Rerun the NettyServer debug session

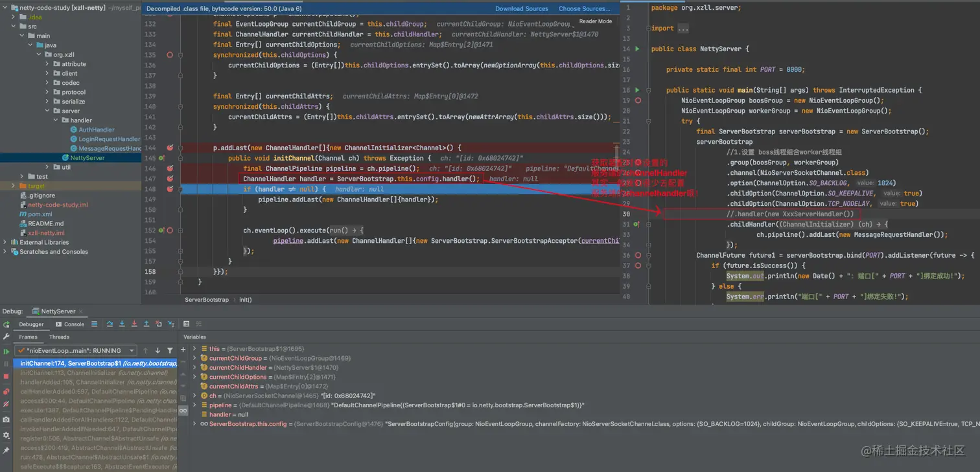[6, 324]
